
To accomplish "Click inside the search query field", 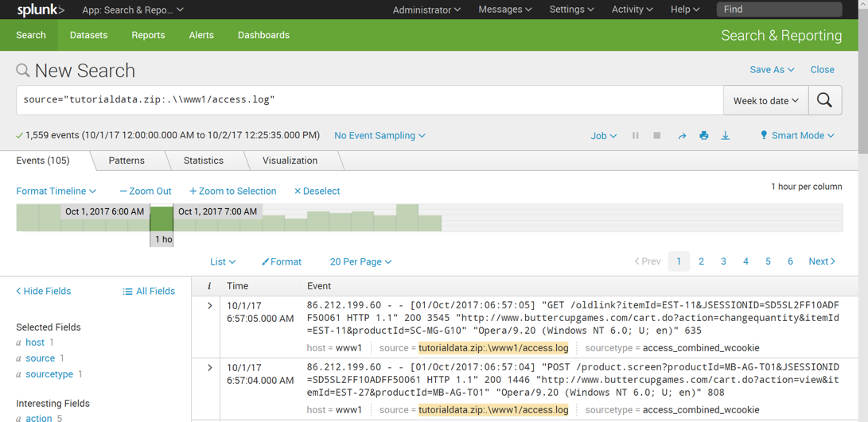I will point(370,100).
